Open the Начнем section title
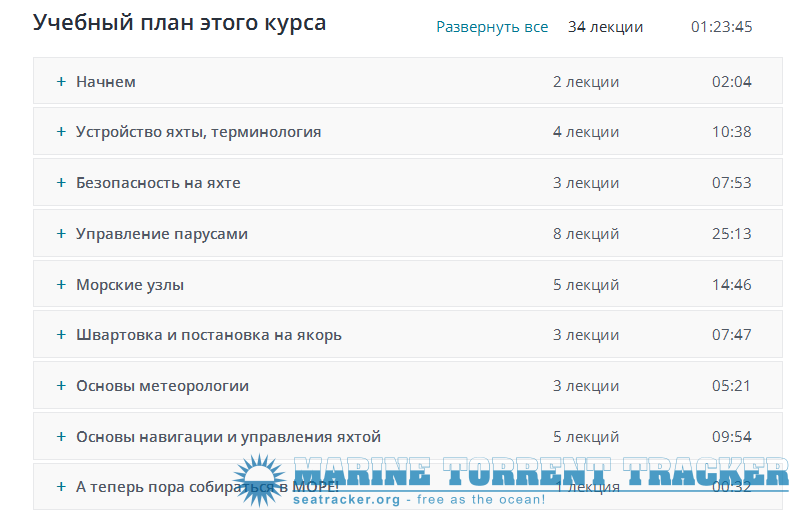The height and width of the screenshot is (522, 806). (x=106, y=82)
